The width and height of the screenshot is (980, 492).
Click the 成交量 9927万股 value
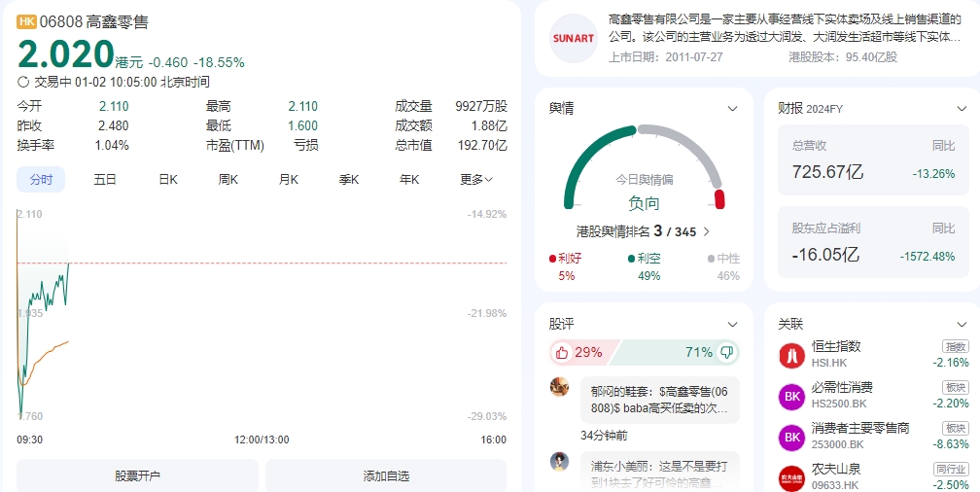click(481, 106)
